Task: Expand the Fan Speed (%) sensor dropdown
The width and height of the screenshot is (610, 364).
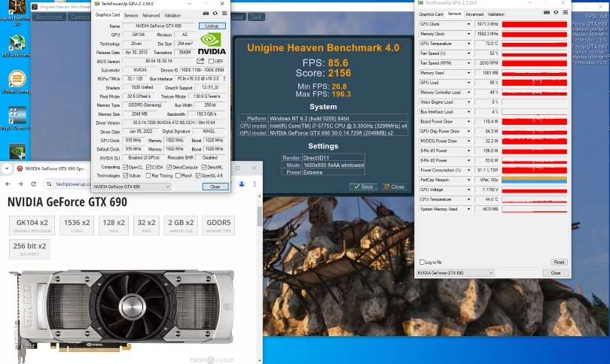Action: pyautogui.click(x=468, y=53)
